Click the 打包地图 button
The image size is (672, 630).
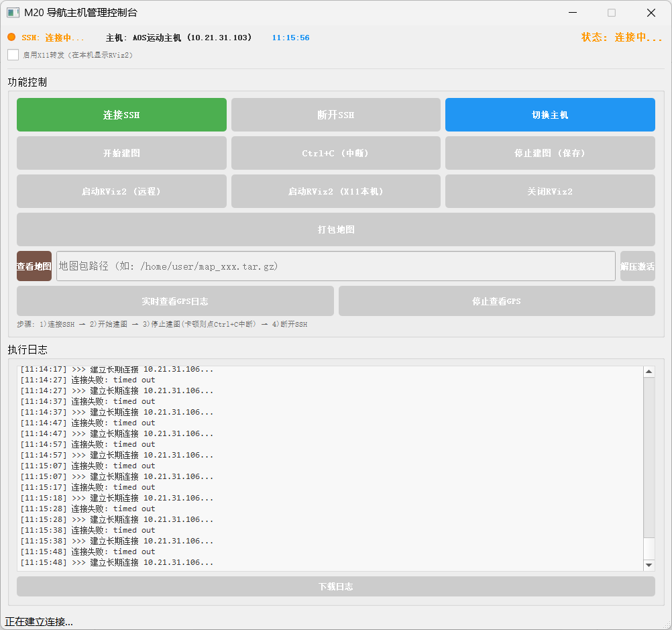[335, 229]
